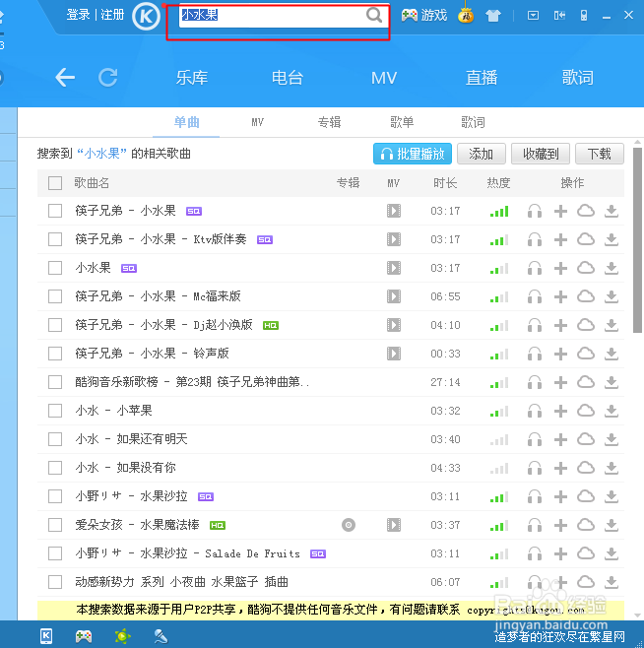Click the 下载 button
The width and height of the screenshot is (644, 648).
pos(600,154)
